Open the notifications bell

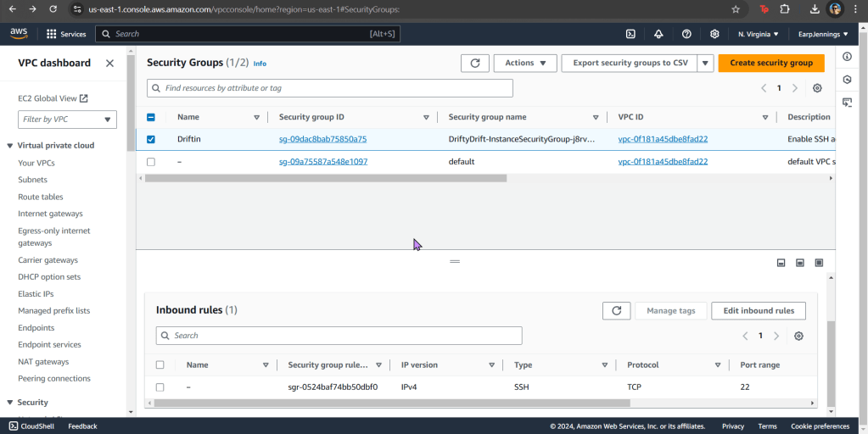tap(658, 34)
